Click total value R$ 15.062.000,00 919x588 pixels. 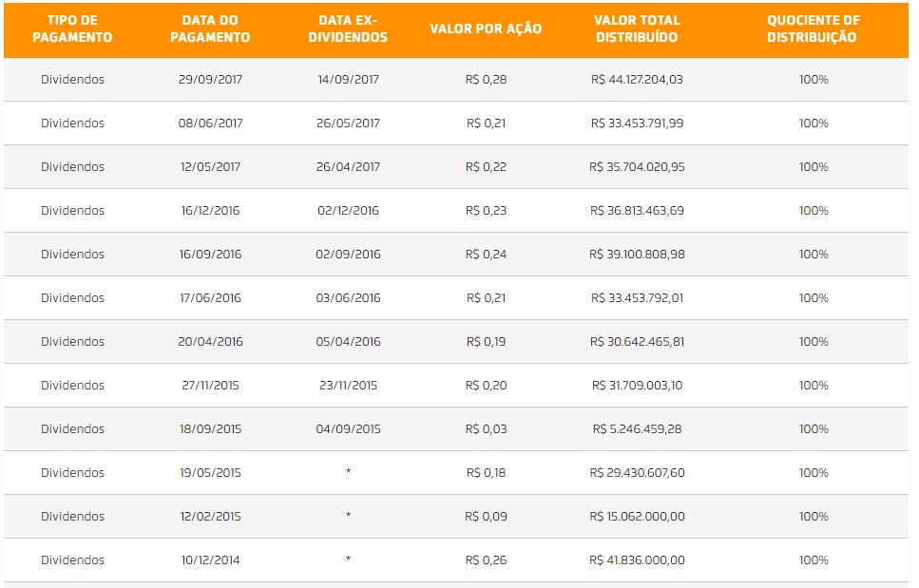[637, 517]
